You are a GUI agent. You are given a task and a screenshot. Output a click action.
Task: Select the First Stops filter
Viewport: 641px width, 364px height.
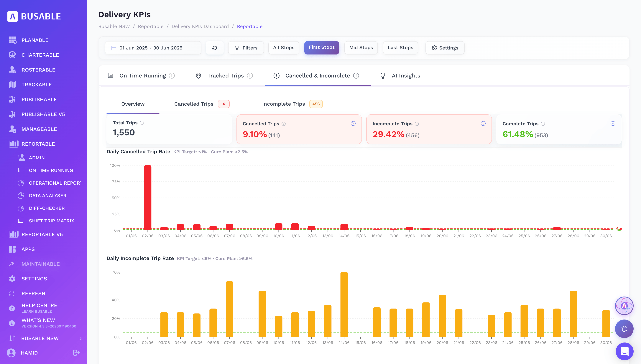point(321,47)
